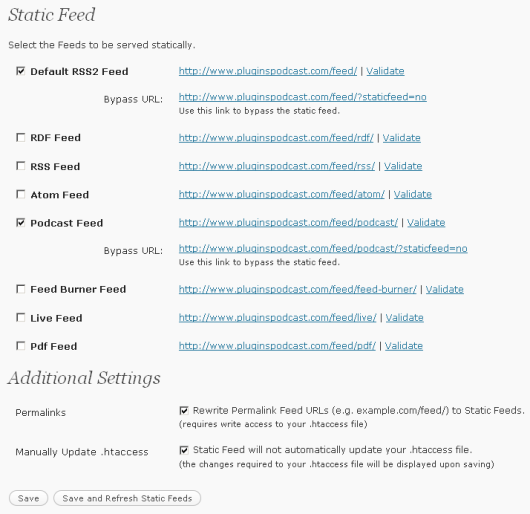Click the Save button
Image resolution: width=530 pixels, height=514 pixels.
(x=28, y=498)
